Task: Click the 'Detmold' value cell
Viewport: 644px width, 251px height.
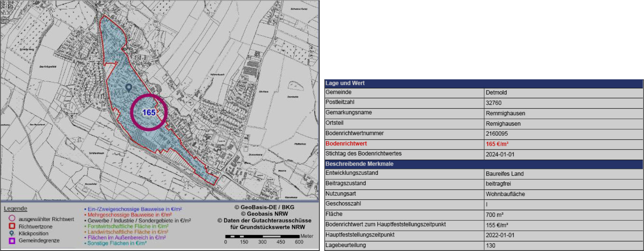Action: [496, 92]
